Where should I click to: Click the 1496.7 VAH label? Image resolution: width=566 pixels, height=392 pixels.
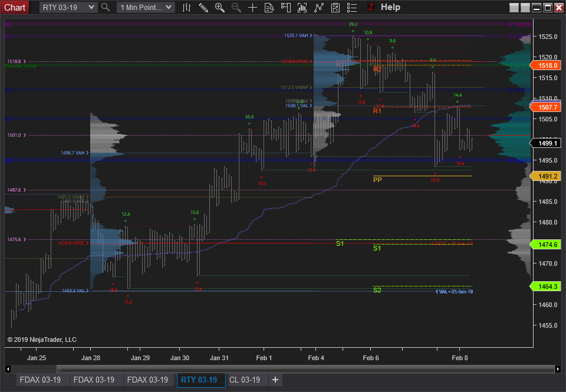coord(75,153)
